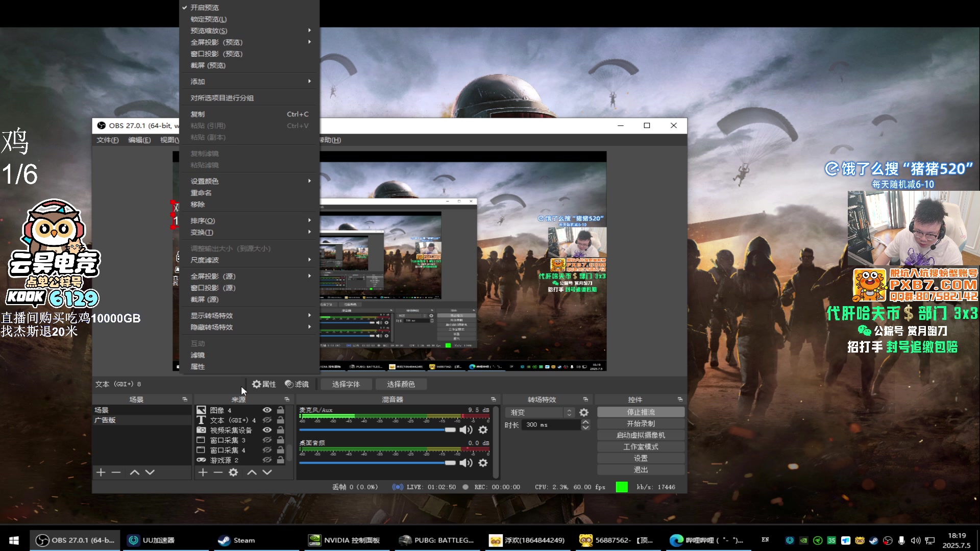Open the 桌面音频 audio settings gear
The width and height of the screenshot is (980, 551).
point(483,463)
